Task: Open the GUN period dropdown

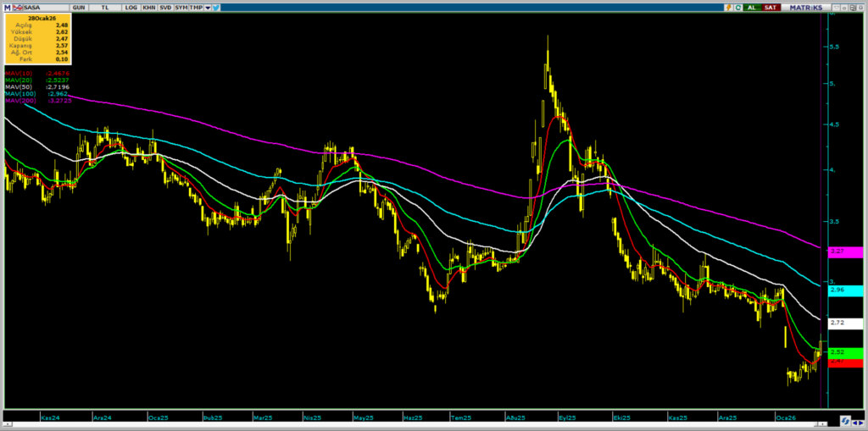Action: [79, 7]
